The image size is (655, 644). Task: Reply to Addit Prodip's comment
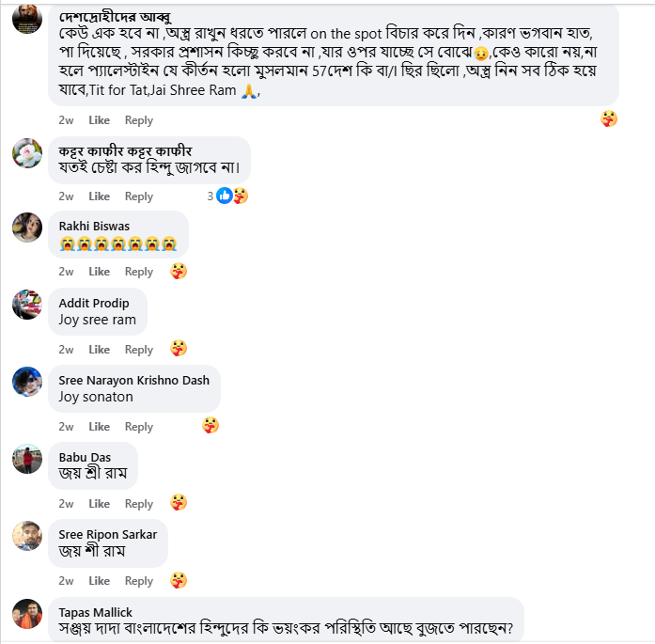point(139,350)
